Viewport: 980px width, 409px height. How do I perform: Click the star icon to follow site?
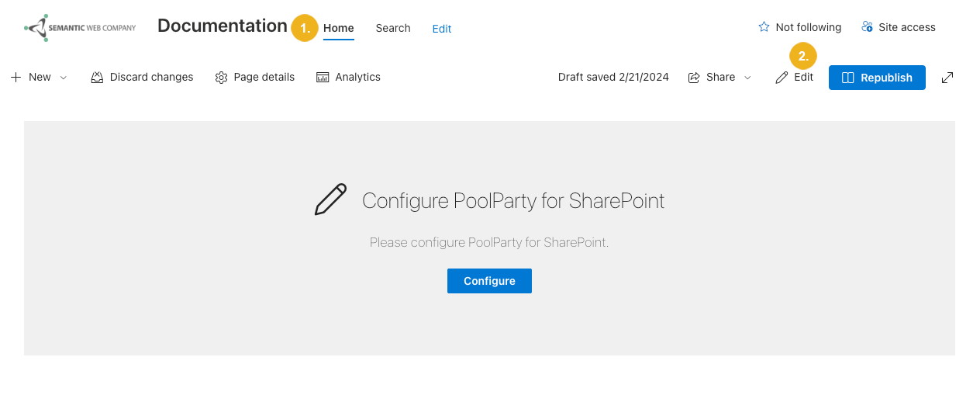click(764, 27)
